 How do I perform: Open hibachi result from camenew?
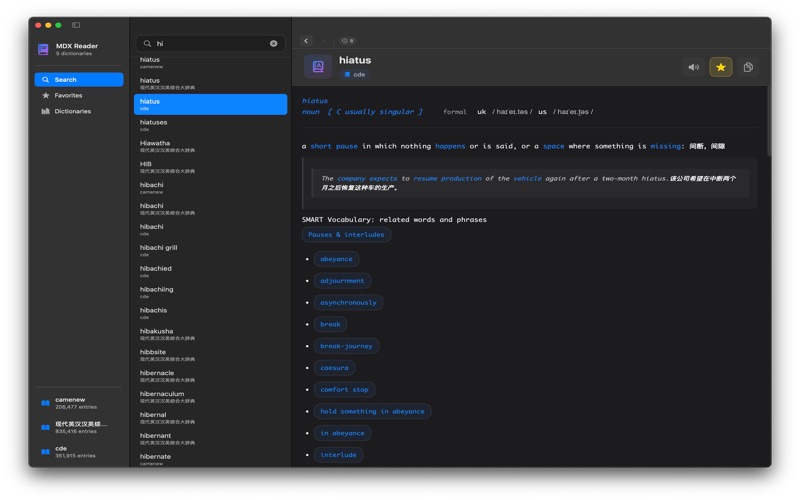210,188
